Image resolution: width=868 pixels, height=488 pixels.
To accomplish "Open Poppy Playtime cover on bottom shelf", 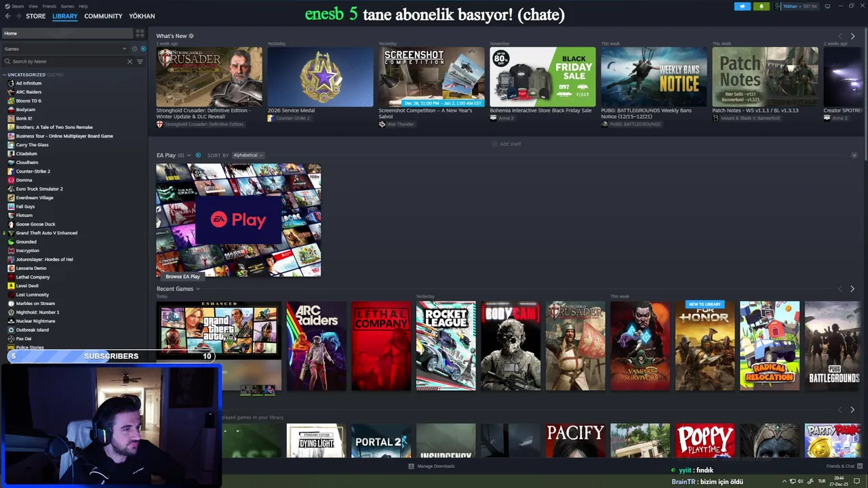I will pos(705,441).
